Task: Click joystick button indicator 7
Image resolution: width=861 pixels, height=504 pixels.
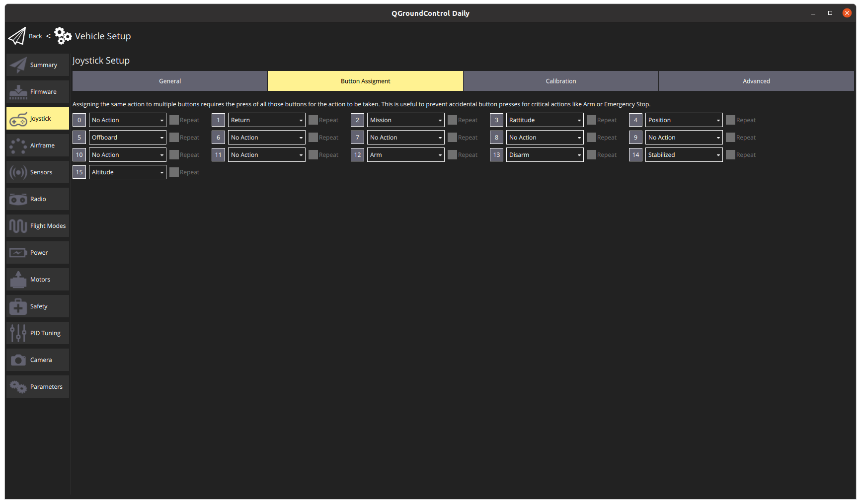Action: (357, 138)
